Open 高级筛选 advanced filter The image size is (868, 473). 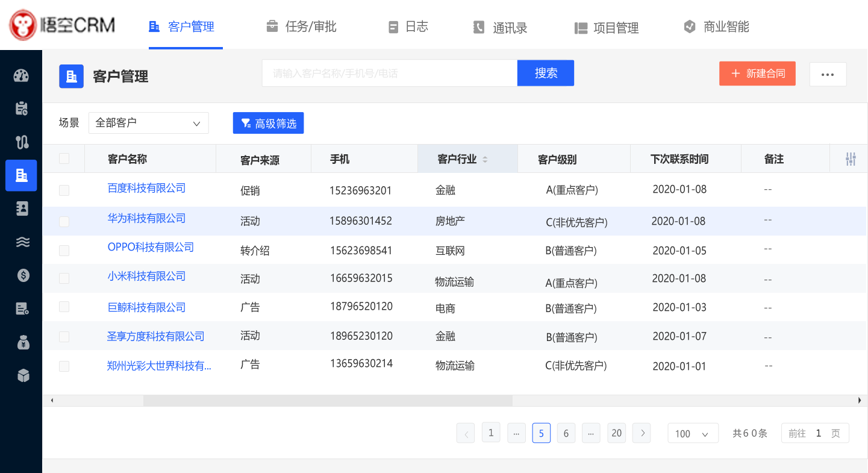pyautogui.click(x=269, y=123)
